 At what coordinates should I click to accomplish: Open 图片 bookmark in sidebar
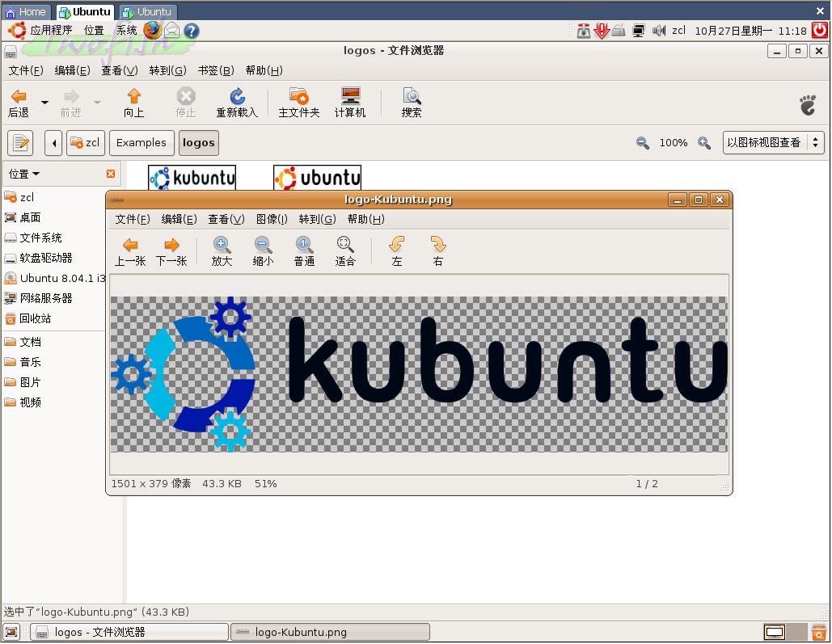coord(23,382)
